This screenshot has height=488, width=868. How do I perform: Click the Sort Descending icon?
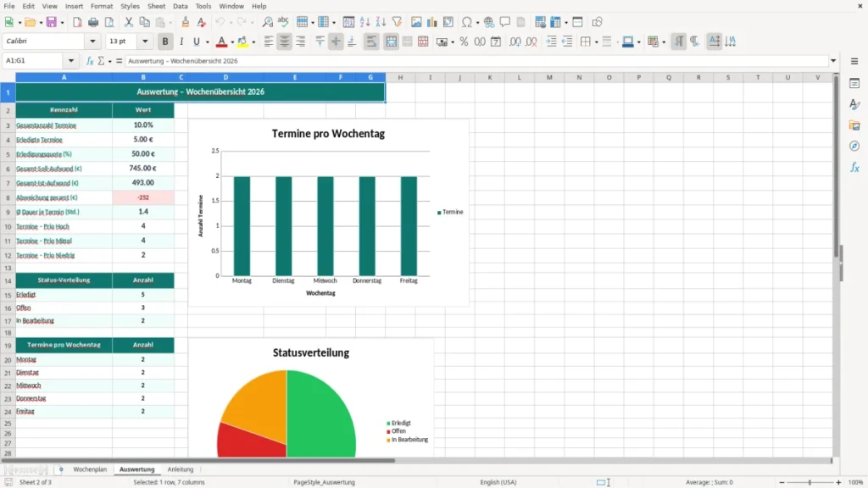click(x=381, y=22)
